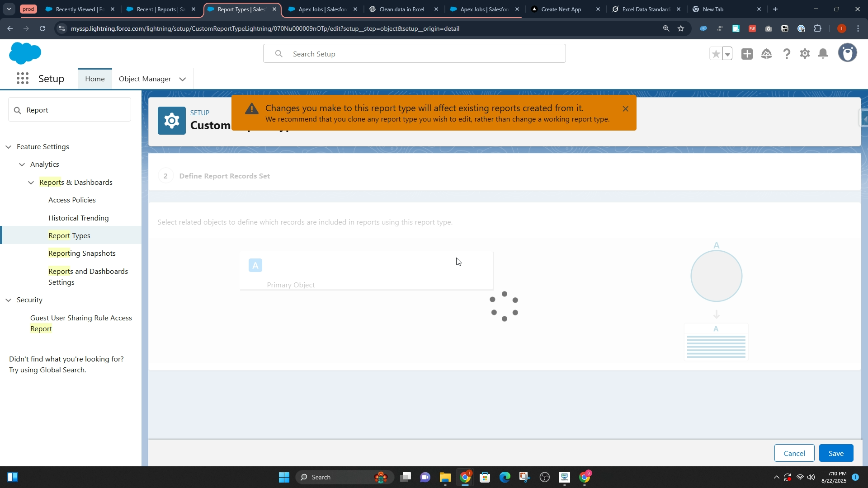Collapse the Feature Settings tree node
The width and height of the screenshot is (868, 488).
coord(9,147)
